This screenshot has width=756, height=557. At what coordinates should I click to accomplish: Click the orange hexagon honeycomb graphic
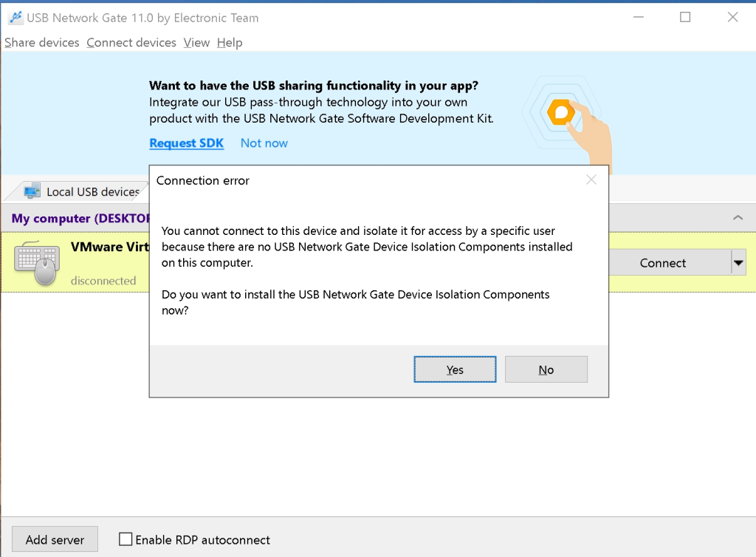[x=561, y=112]
